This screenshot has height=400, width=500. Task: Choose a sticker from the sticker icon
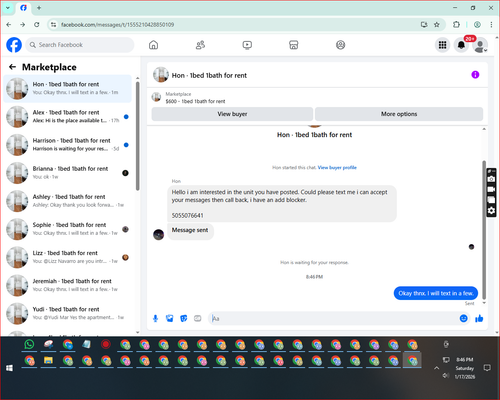(x=184, y=318)
